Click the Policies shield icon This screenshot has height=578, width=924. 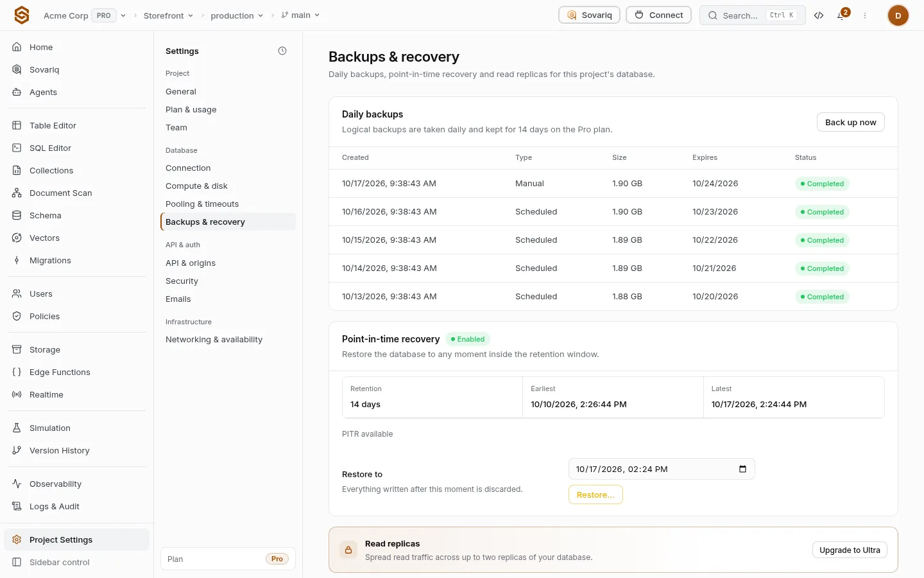[x=17, y=316]
